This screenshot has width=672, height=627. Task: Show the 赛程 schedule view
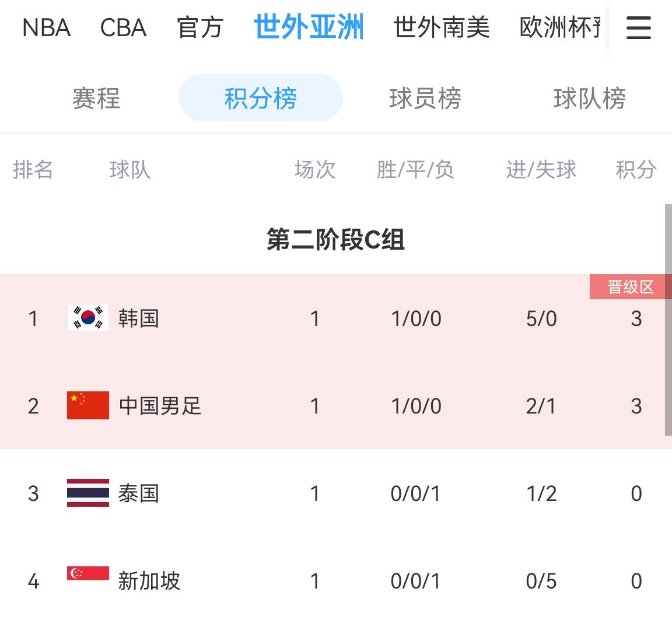(x=96, y=98)
